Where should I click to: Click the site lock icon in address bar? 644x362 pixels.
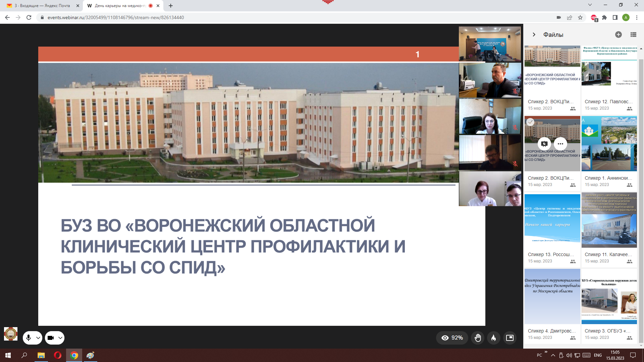pyautogui.click(x=42, y=17)
